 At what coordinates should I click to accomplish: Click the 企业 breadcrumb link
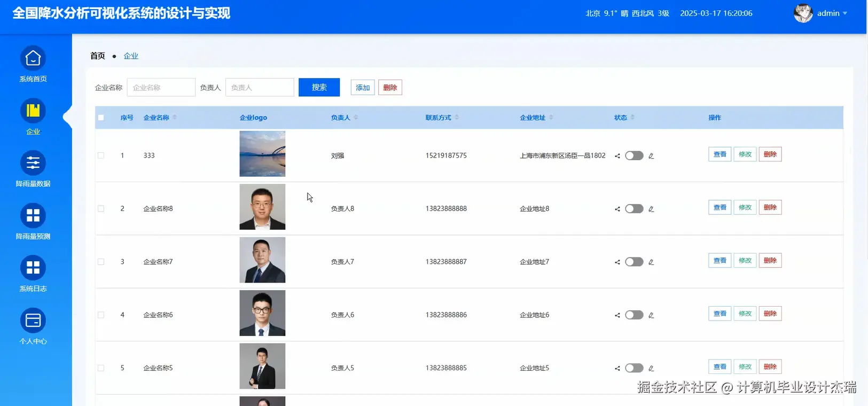[x=131, y=56]
